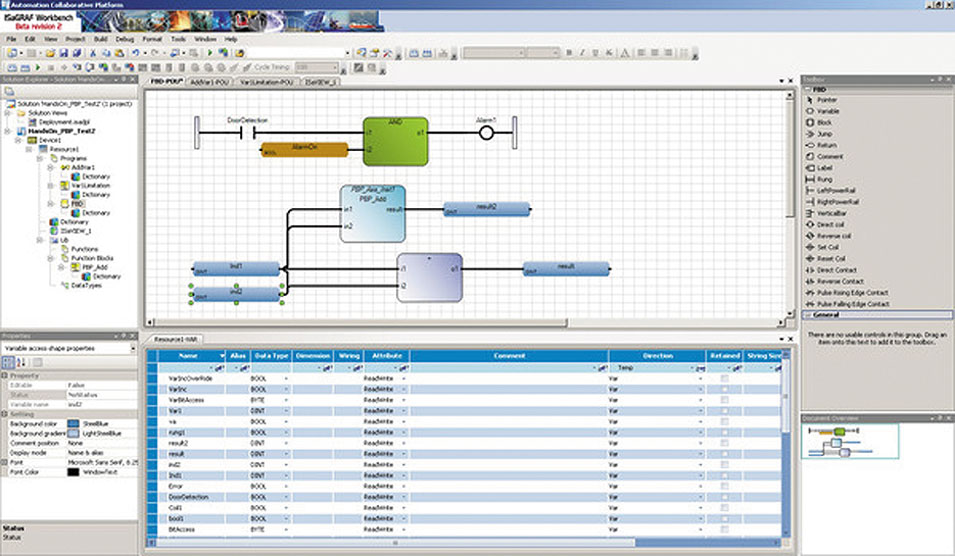Choose the Set Coil toolbox item
This screenshot has width=955, height=556.
click(830, 247)
